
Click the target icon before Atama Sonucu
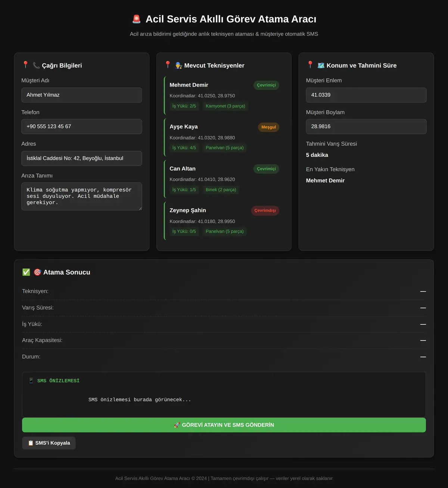pyautogui.click(x=37, y=272)
